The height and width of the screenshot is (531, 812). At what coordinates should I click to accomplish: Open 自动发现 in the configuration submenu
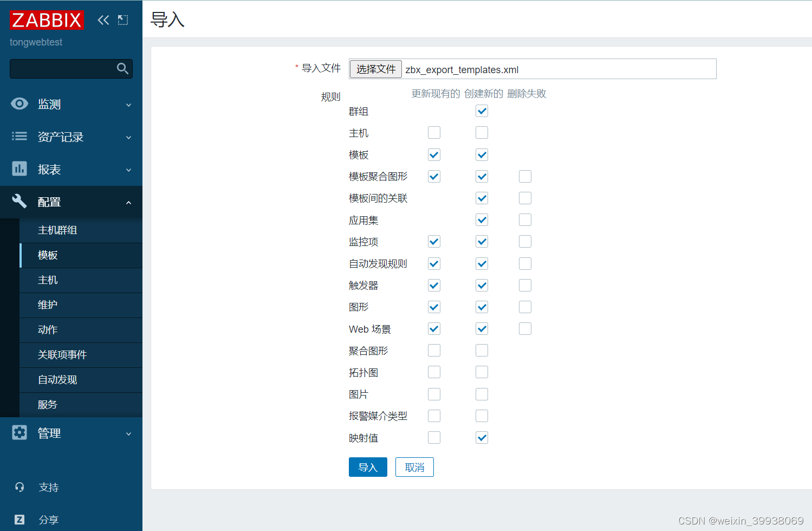pos(81,380)
